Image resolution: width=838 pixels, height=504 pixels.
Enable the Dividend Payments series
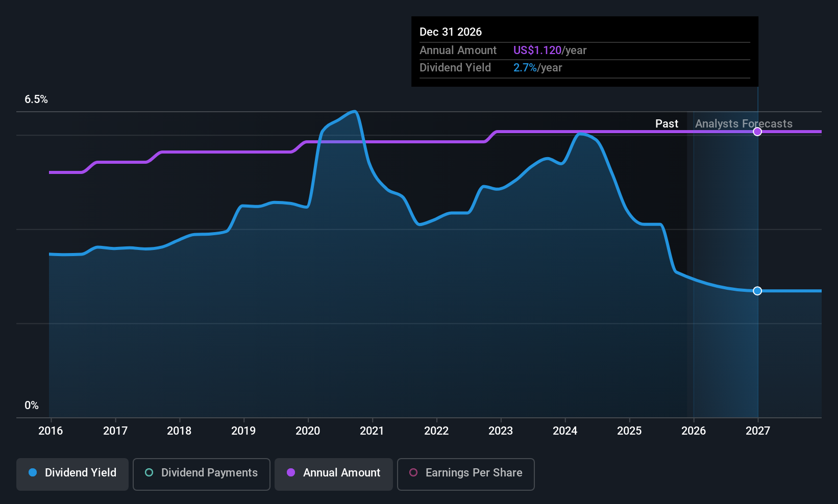pos(201,474)
